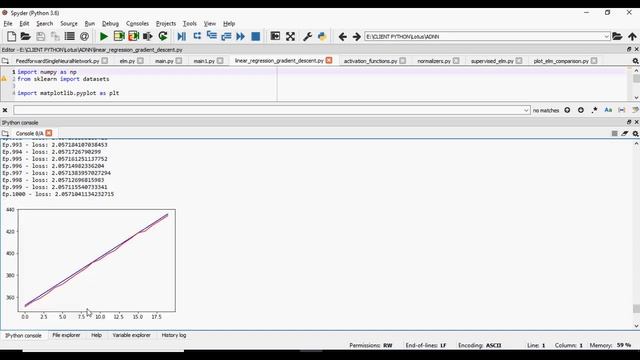Image resolution: width=640 pixels, height=360 pixels.
Task: Run cell and advance icon
Action: coord(133,36)
